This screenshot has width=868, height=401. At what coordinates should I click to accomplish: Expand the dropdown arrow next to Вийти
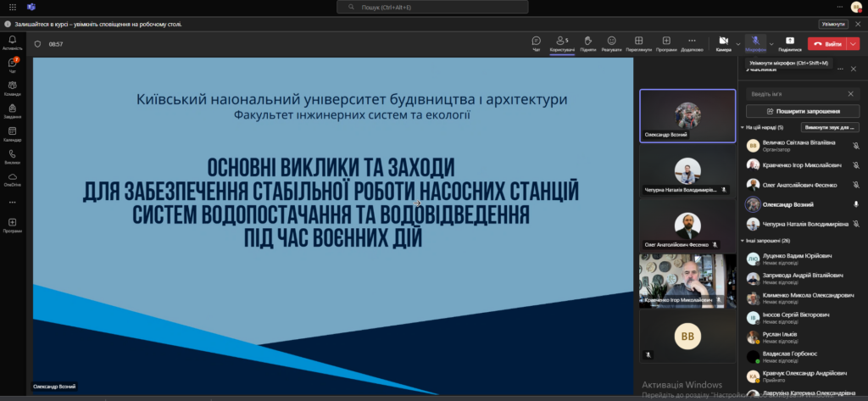854,43
